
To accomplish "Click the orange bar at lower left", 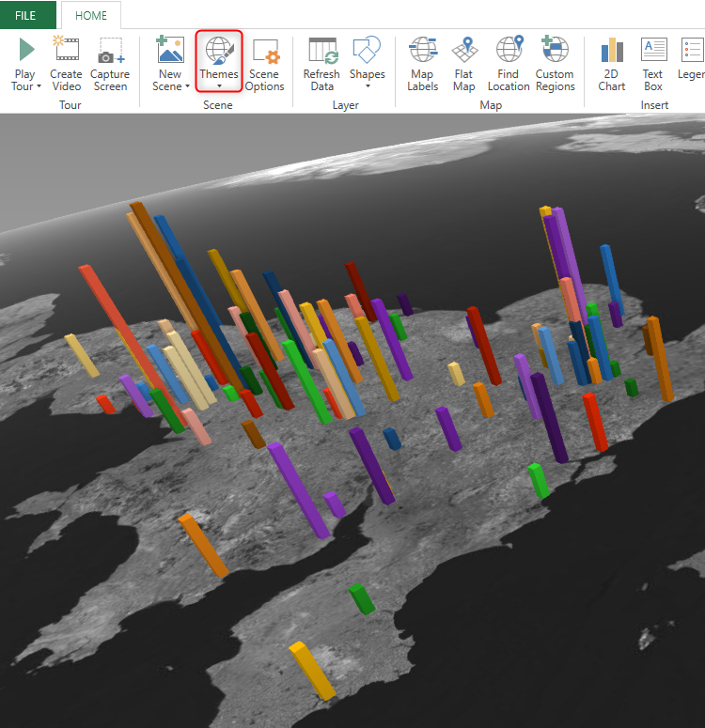I will pos(203,545).
